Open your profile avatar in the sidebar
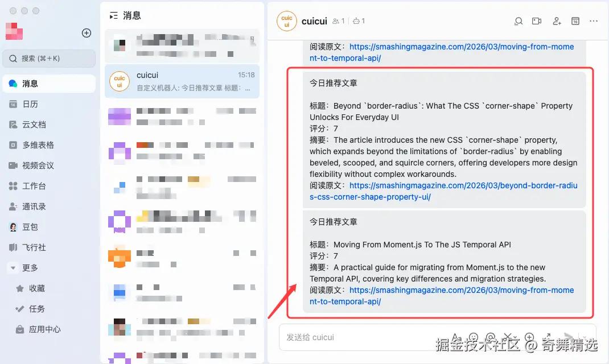The height and width of the screenshot is (364, 609). (x=14, y=31)
